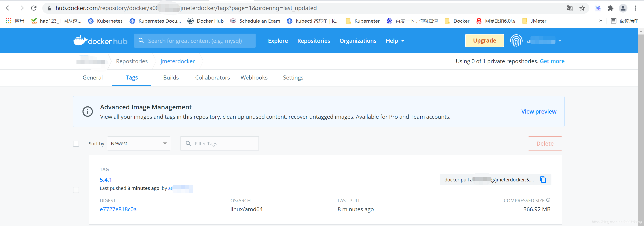Click info icon in Advanced Image Management

[x=87, y=112]
